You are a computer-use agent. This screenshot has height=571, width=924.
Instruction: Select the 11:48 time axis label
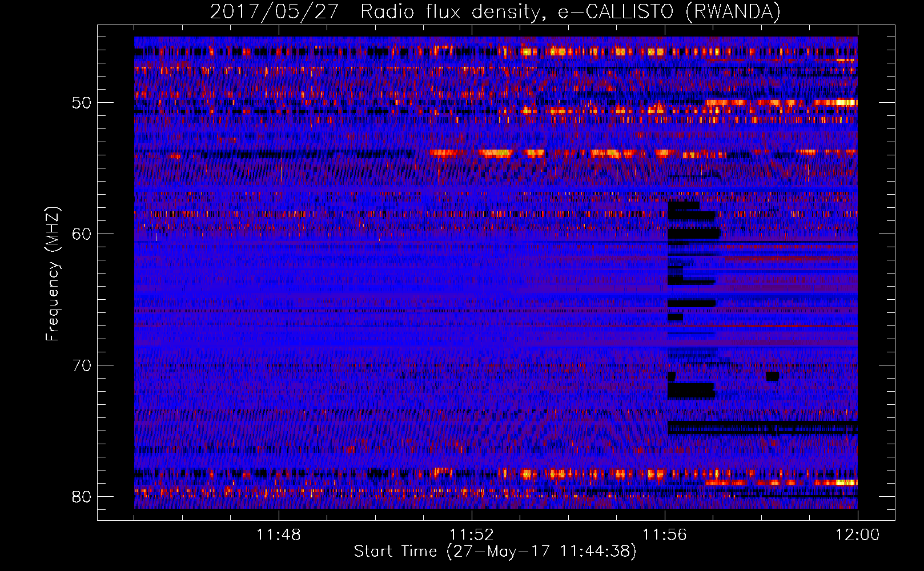coord(278,535)
